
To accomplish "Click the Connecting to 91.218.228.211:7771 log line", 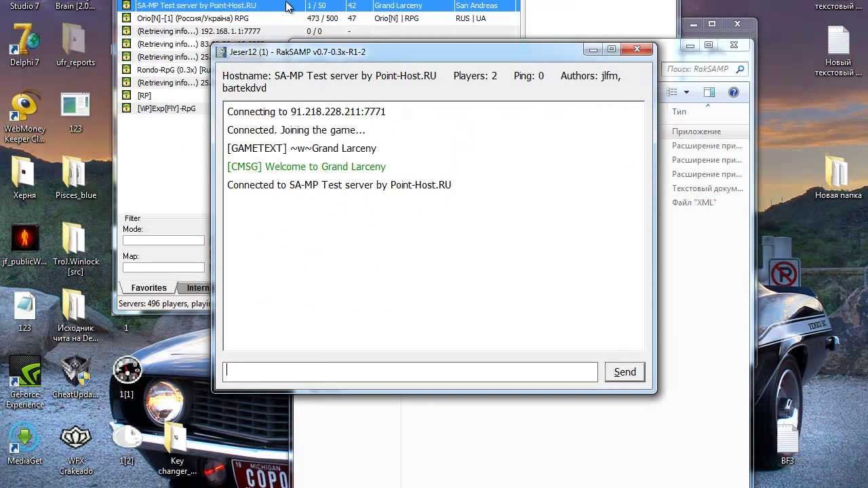I will click(x=306, y=112).
